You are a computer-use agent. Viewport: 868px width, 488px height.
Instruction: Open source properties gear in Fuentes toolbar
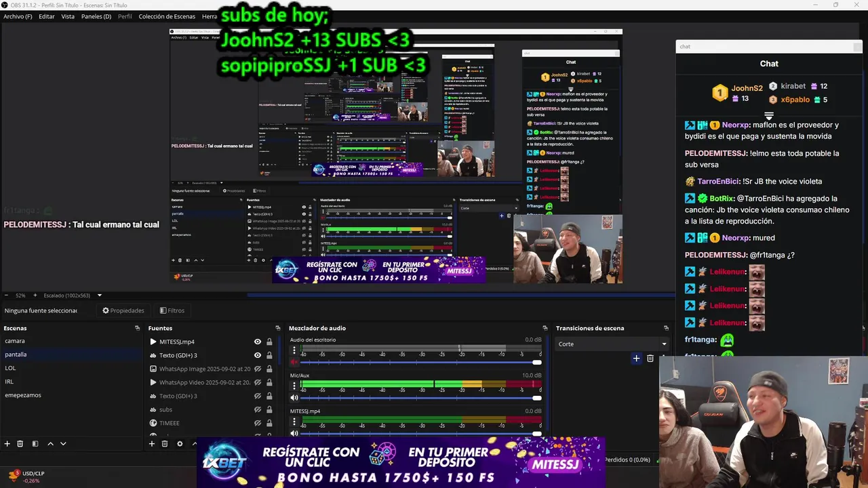coord(180,444)
